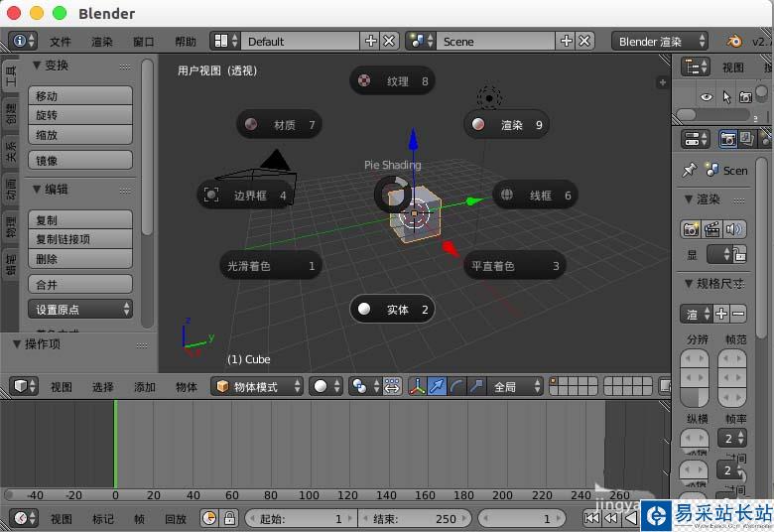Toggle manipulate center points icon
Image resolution: width=774 pixels, height=532 pixels.
tap(392, 386)
